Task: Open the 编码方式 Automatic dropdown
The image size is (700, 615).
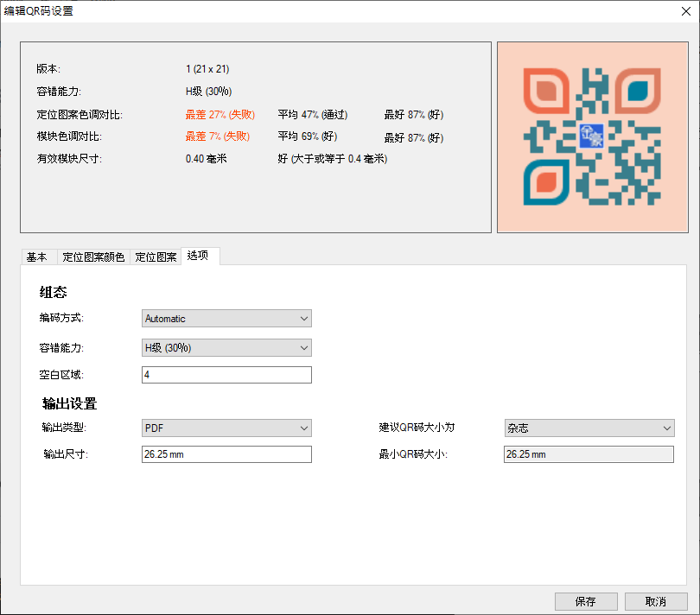Action: [226, 319]
